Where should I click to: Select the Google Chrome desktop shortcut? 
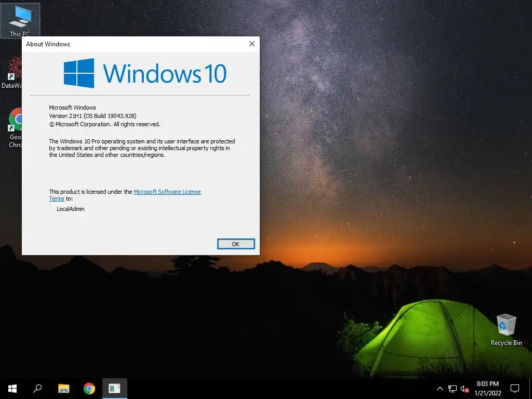click(x=15, y=128)
